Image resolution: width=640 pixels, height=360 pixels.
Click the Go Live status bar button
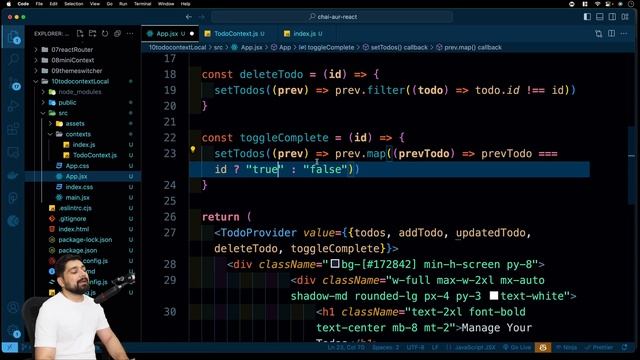tap(517, 347)
